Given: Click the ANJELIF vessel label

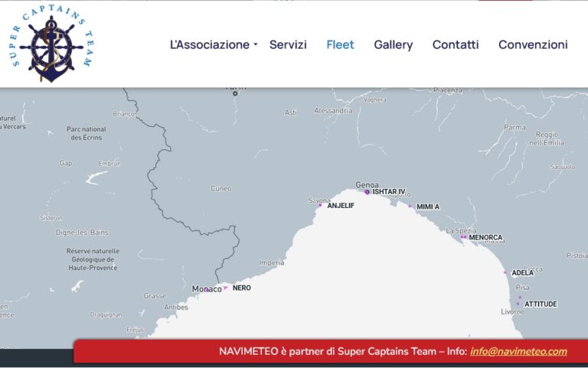Looking at the screenshot, I should pos(341,205).
